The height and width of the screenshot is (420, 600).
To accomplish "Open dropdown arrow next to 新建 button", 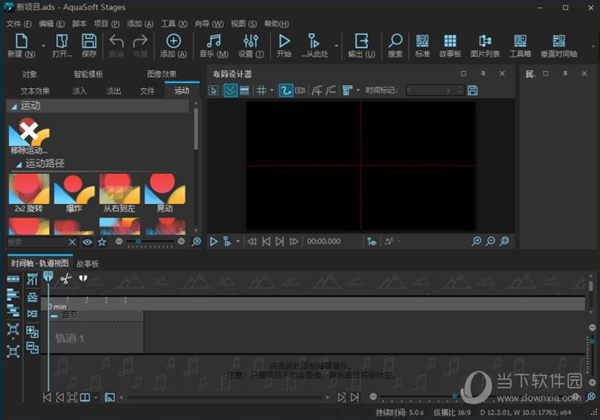I will 43,46.
